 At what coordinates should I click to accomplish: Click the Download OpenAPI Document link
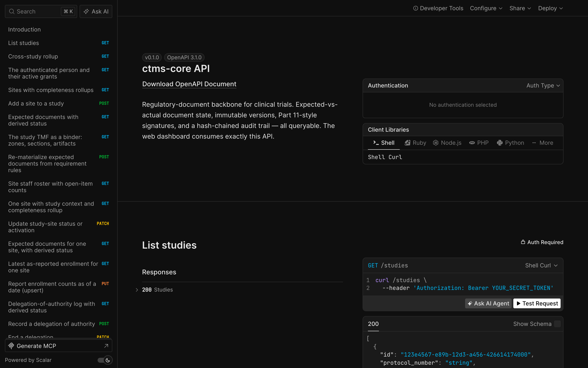click(x=189, y=84)
